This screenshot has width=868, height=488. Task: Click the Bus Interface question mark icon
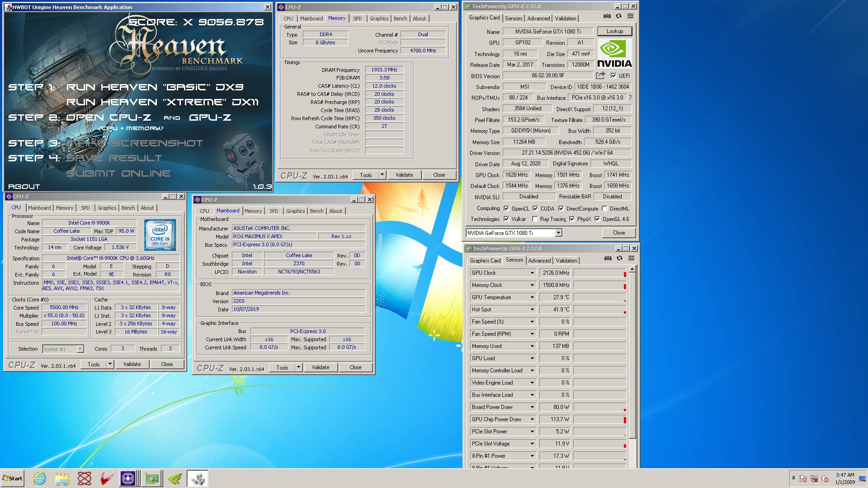pos(630,98)
